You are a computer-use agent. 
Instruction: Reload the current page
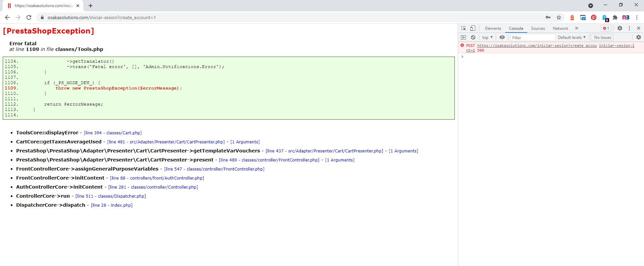29,17
